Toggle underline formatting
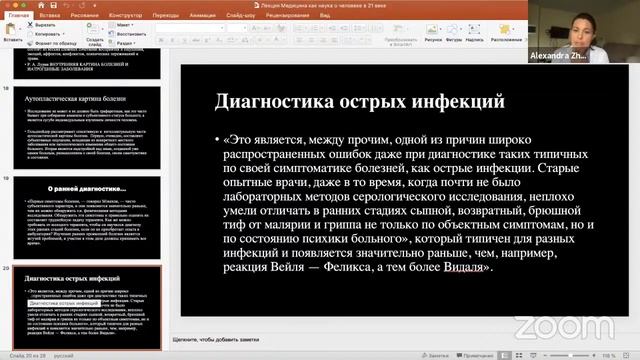Image resolution: width=640 pixels, height=360 pixels. pyautogui.click(x=184, y=40)
